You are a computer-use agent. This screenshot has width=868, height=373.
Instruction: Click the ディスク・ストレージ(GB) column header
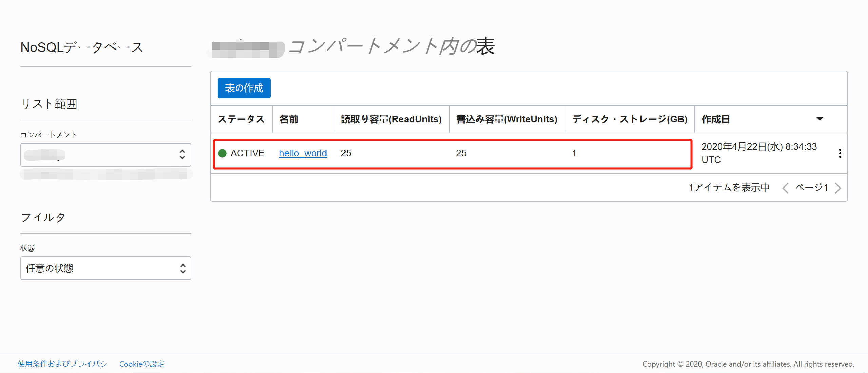630,119
